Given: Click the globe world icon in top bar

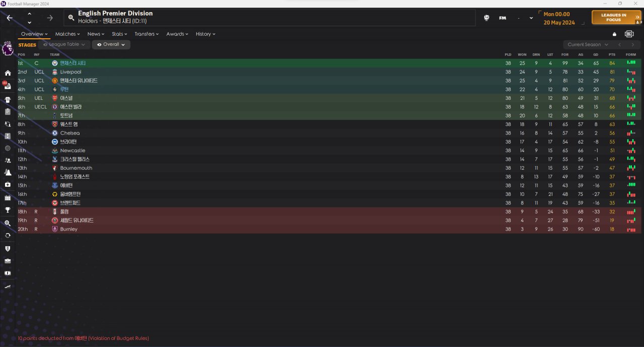Looking at the screenshot, I should pos(487,18).
